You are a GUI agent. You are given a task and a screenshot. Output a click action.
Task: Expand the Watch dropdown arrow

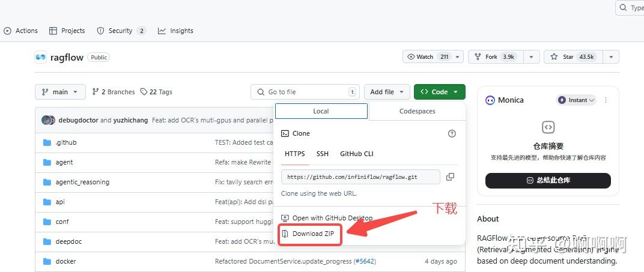coord(458,57)
